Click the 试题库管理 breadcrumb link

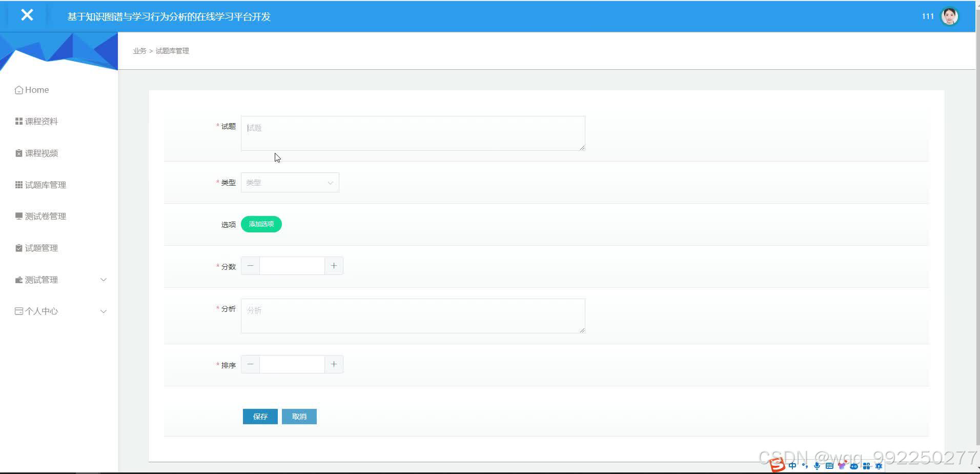(172, 51)
